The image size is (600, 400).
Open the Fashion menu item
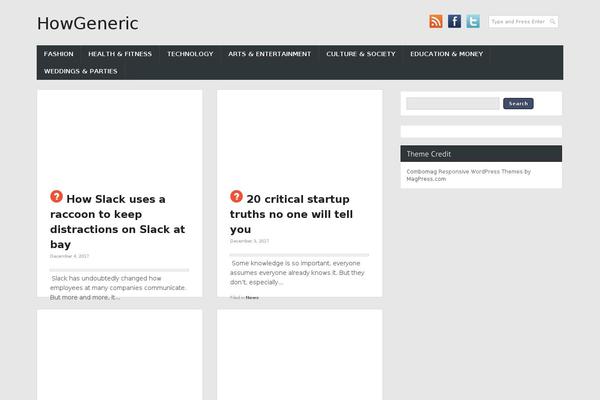click(x=59, y=54)
